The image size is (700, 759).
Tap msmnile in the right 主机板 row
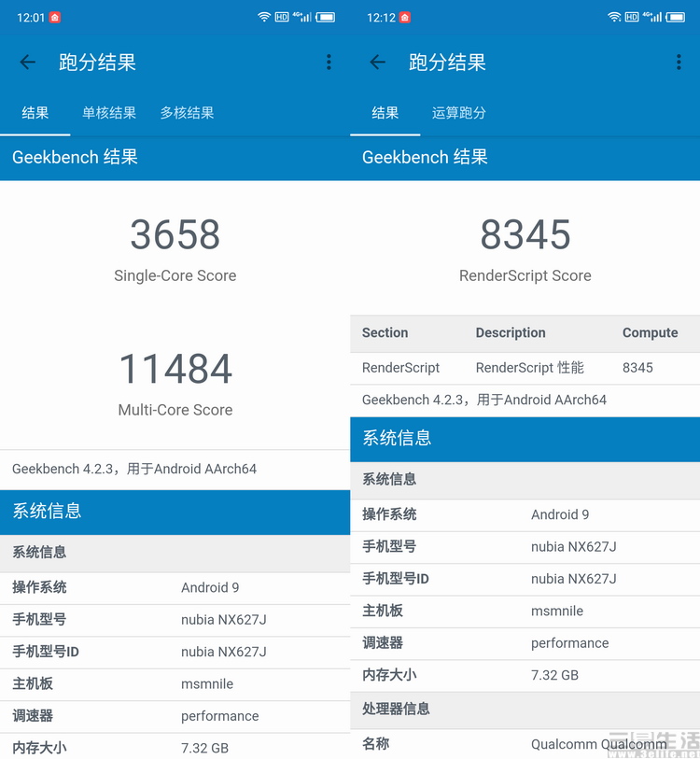557,611
